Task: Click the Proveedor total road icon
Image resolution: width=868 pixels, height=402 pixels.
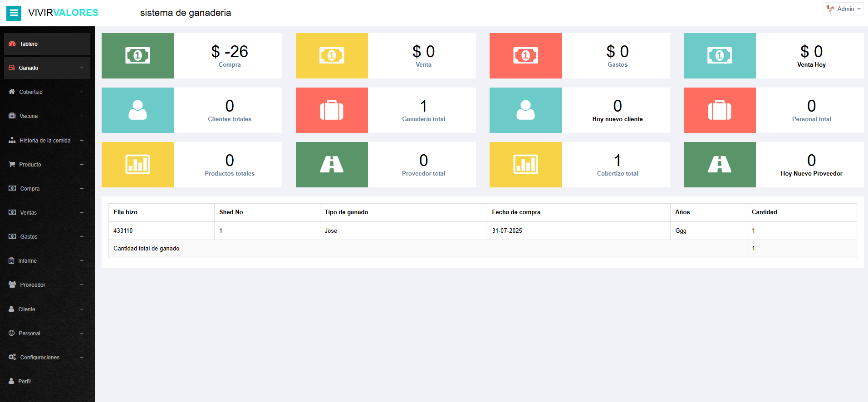Action: pos(332,165)
